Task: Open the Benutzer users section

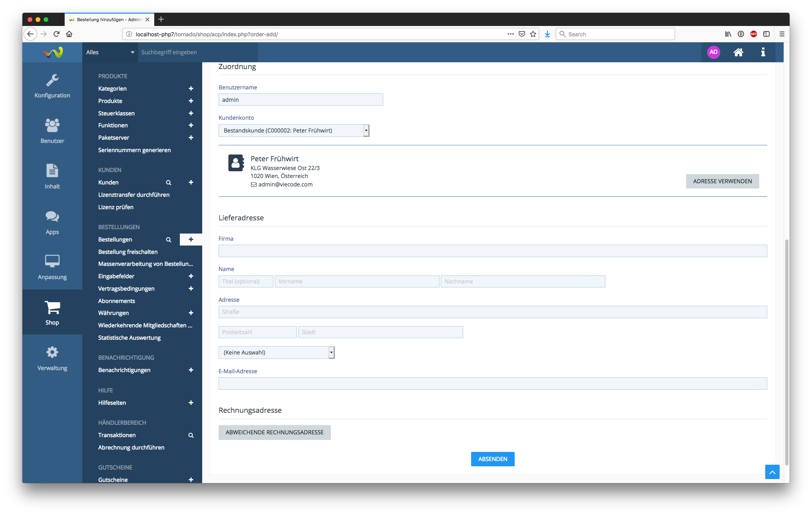Action: click(52, 131)
